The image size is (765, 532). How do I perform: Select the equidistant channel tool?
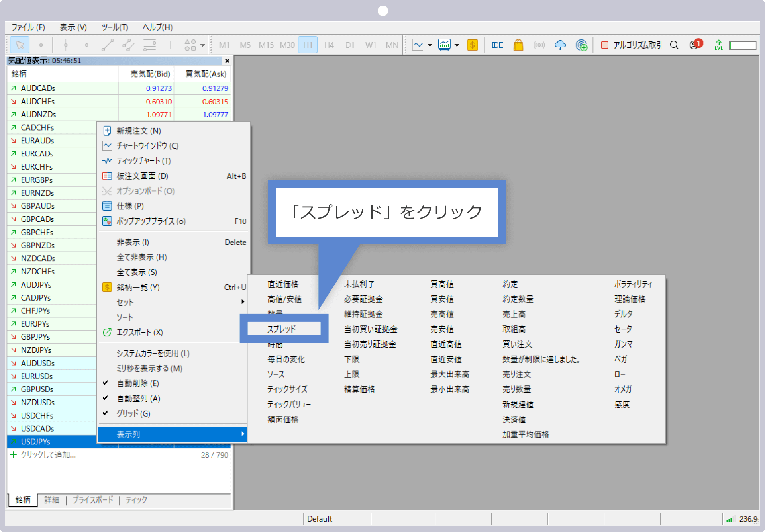click(x=128, y=45)
